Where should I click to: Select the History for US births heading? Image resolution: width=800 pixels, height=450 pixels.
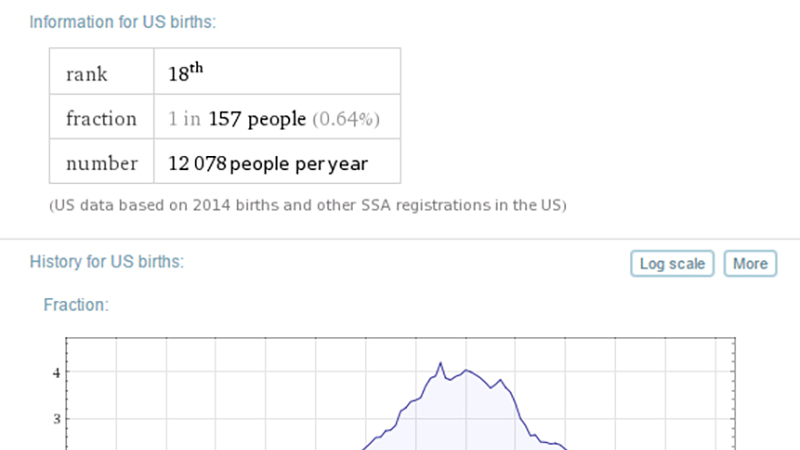pyautogui.click(x=107, y=262)
